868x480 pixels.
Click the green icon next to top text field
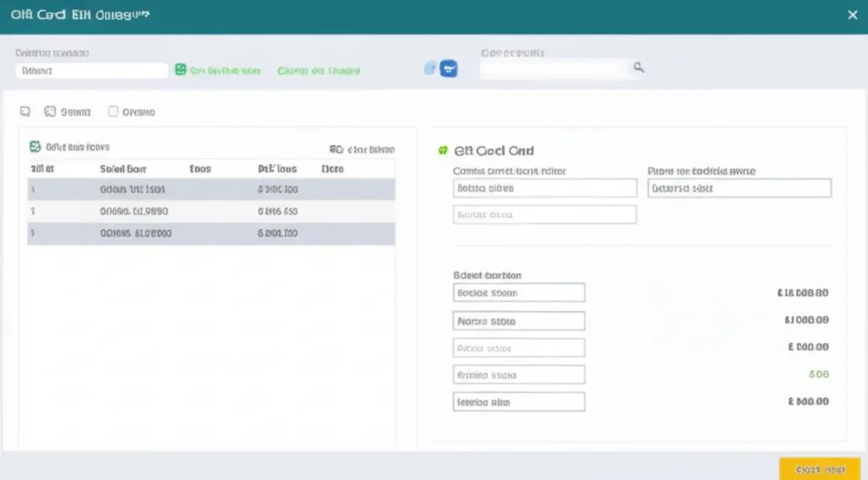coord(181,69)
